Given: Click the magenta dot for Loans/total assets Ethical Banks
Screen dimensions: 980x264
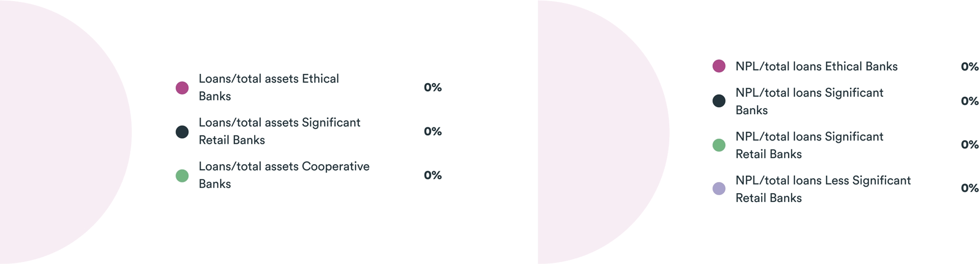Looking at the screenshot, I should (x=182, y=88).
